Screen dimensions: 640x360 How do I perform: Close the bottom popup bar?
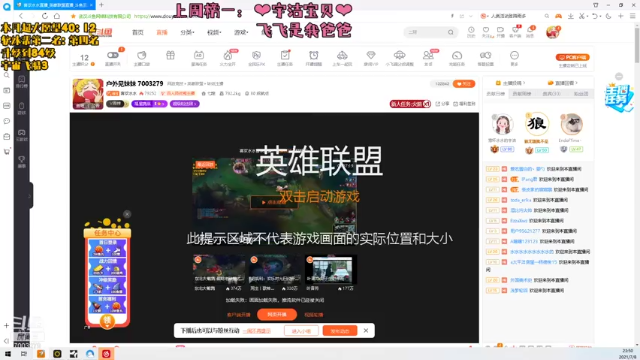click(366, 331)
